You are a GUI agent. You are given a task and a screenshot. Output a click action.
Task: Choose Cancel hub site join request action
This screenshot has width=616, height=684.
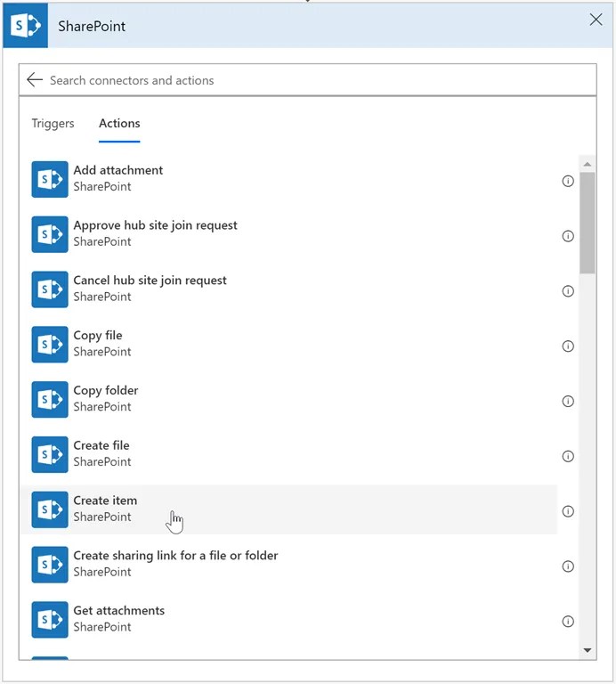pos(288,289)
